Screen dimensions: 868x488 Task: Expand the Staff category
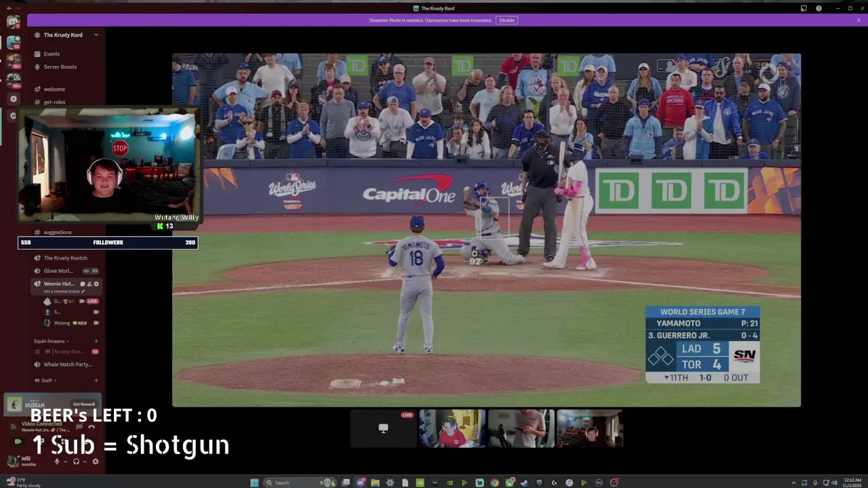[46, 380]
